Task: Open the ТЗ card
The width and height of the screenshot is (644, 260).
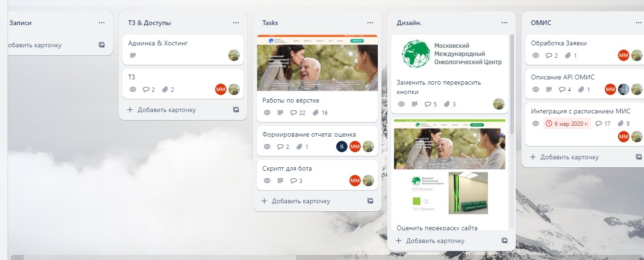Action: pyautogui.click(x=183, y=84)
